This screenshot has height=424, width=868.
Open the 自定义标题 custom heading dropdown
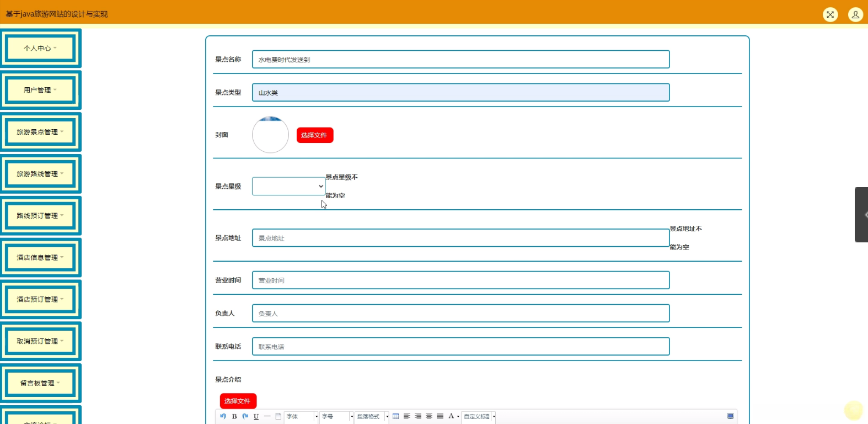[479, 417]
